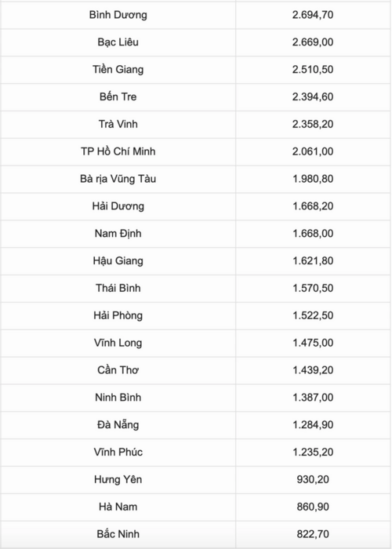Select the Nam Định value 1.668,00
The image size is (392, 549).
313,234
